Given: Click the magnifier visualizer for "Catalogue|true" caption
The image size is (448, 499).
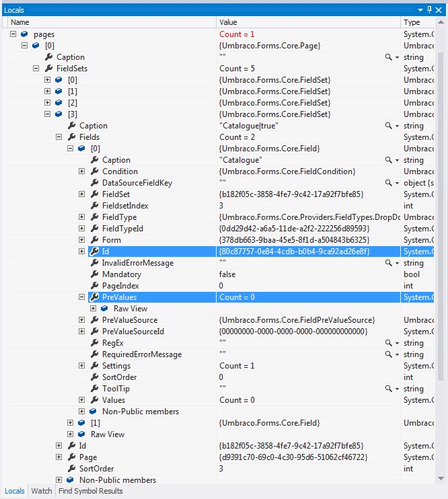Looking at the screenshot, I should click(388, 125).
